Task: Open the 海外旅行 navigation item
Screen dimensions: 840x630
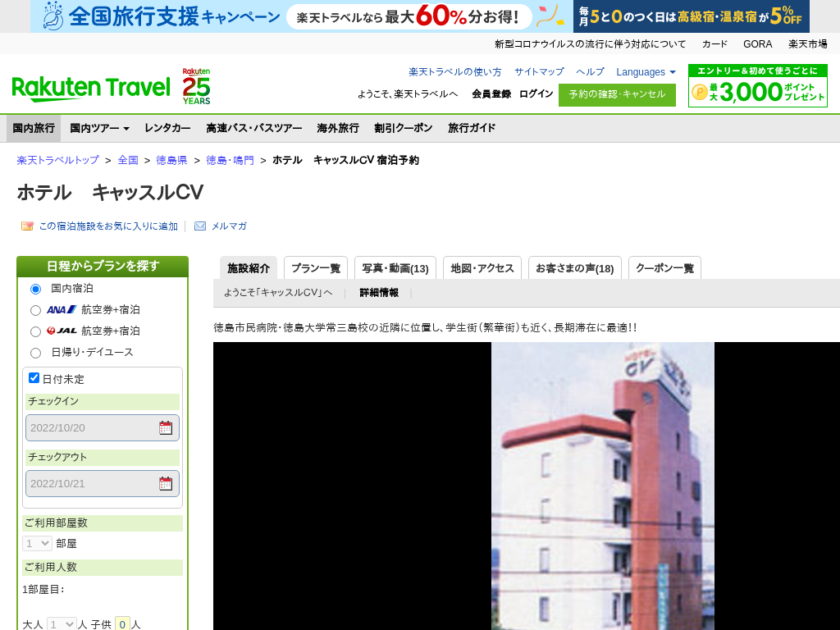Action: pyautogui.click(x=338, y=128)
